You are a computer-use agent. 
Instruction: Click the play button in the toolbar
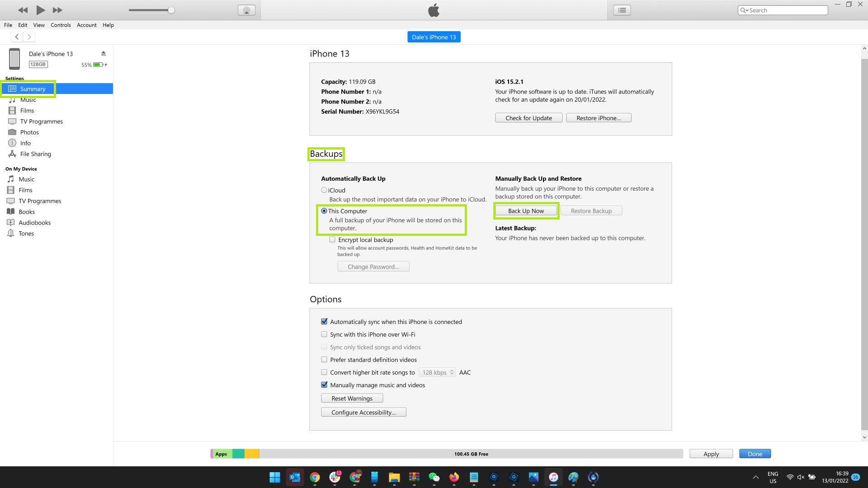click(40, 10)
